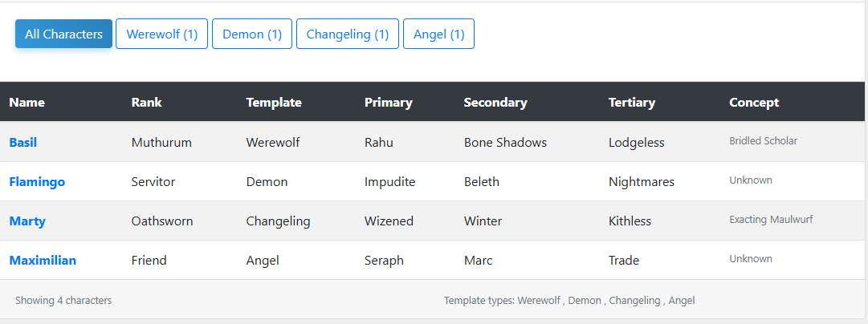868x324 pixels.
Task: Filter by Werewolf (1)
Action: click(161, 34)
